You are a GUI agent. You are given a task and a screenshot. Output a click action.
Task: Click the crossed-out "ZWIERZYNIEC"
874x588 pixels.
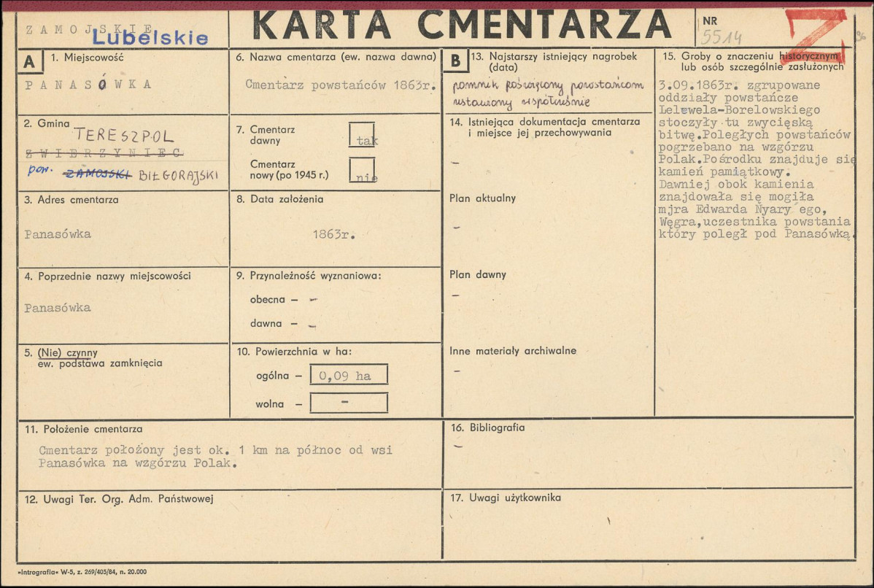pos(104,152)
